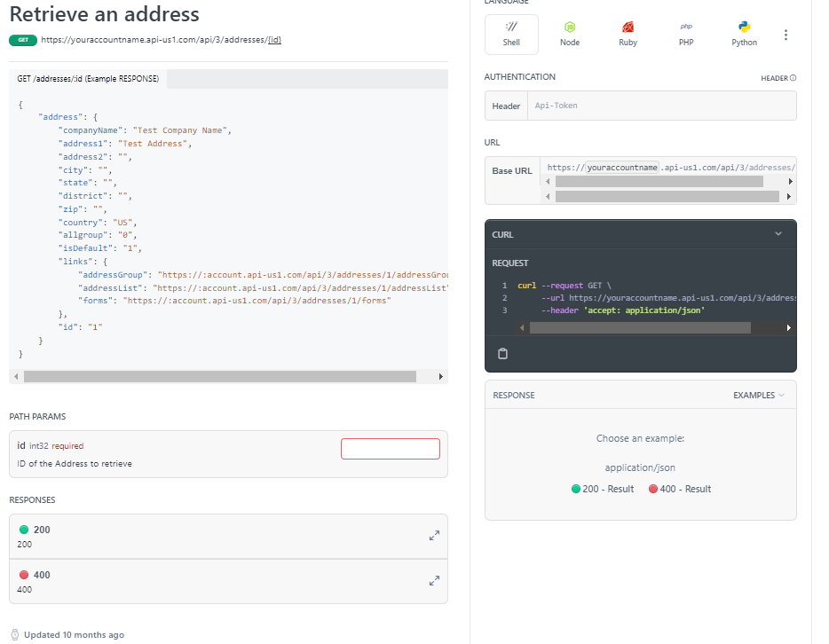The width and height of the screenshot is (829, 644).
Task: Click the 'Choose an example:' text
Action: coord(640,438)
